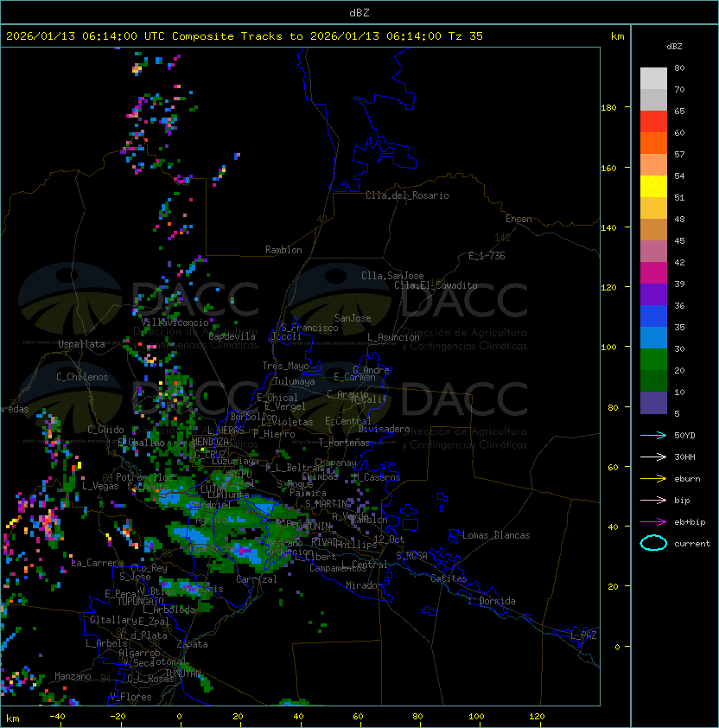Click the C_Guido label
Screen dimensions: 719x728
[105, 430]
